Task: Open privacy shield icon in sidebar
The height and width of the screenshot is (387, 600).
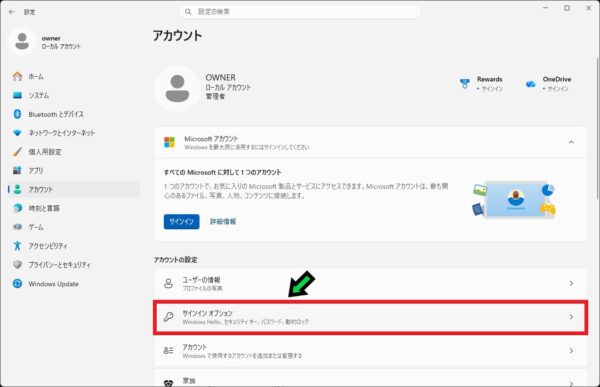Action: (17, 265)
